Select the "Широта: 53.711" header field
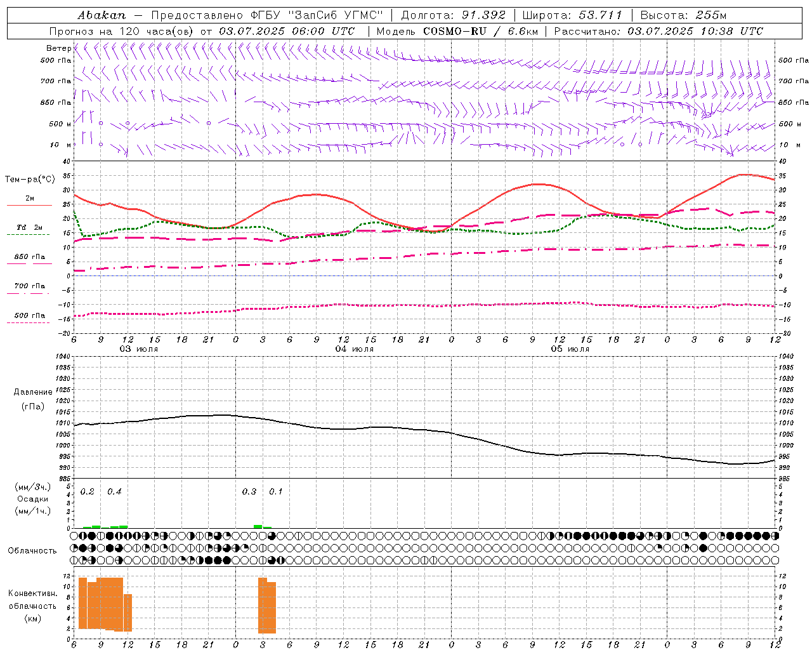Image resolution: width=812 pixels, height=650 pixels. (572, 15)
